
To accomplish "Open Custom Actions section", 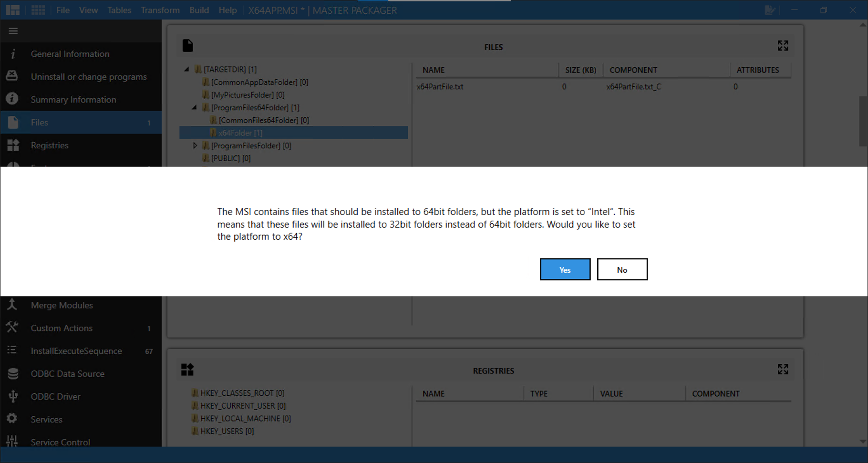I will click(62, 328).
